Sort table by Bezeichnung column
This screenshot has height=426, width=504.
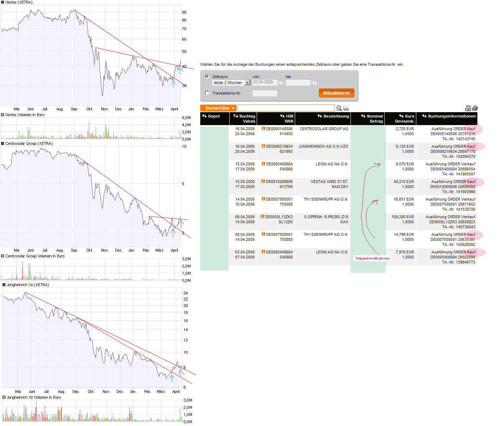click(333, 116)
